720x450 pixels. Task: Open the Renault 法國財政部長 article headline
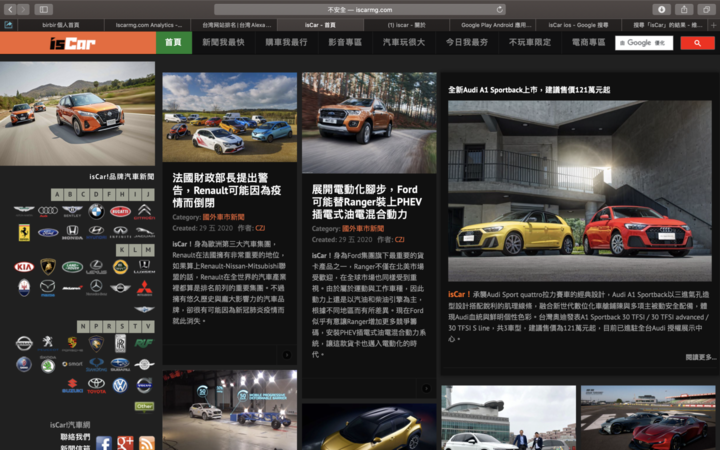pos(227,190)
